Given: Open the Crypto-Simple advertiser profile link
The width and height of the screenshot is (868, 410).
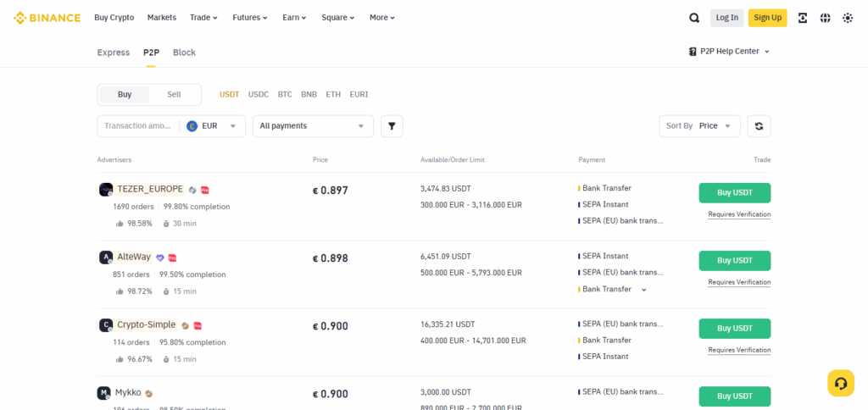Looking at the screenshot, I should click(147, 324).
